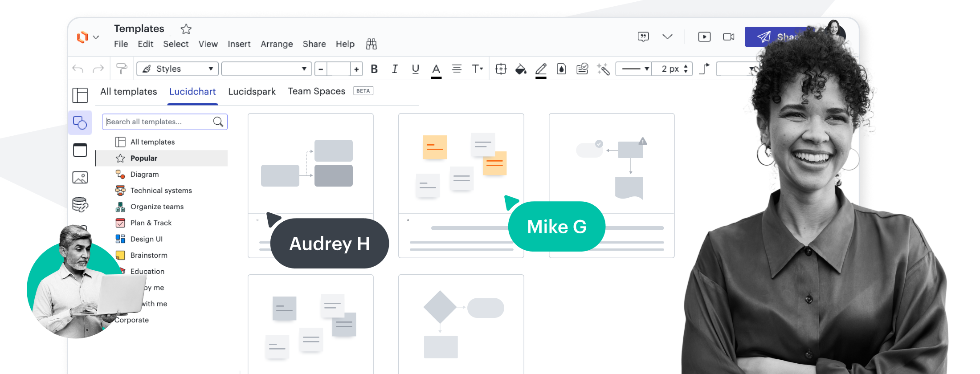Toggle italic text formatting

coord(395,69)
